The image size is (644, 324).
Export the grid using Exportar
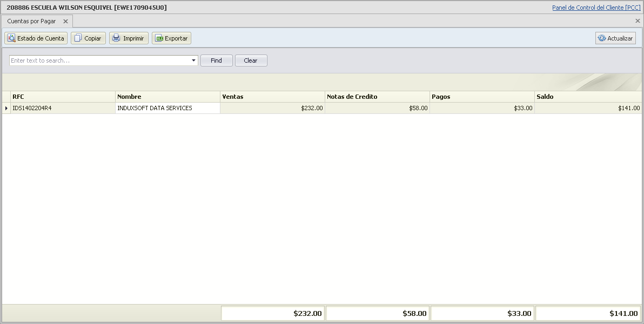click(171, 38)
